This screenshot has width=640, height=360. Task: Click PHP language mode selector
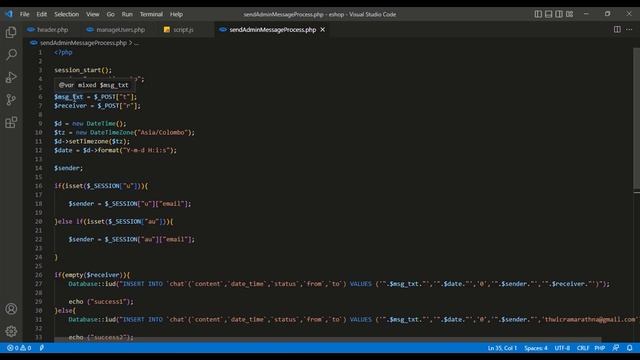(x=600, y=348)
